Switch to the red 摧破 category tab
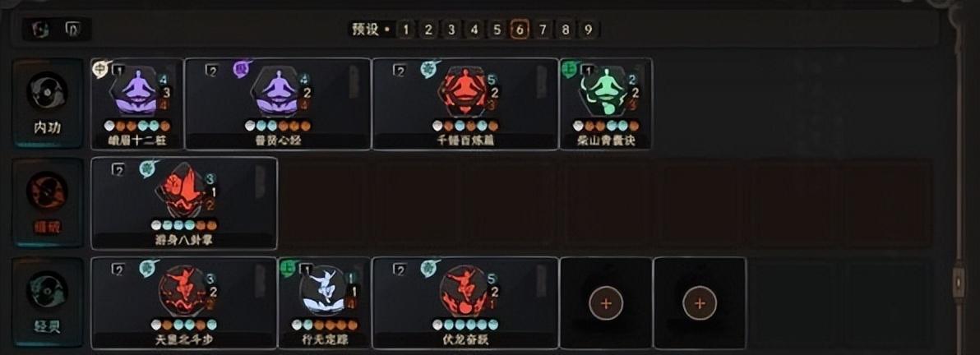This screenshot has height=355, width=980. click(x=48, y=203)
